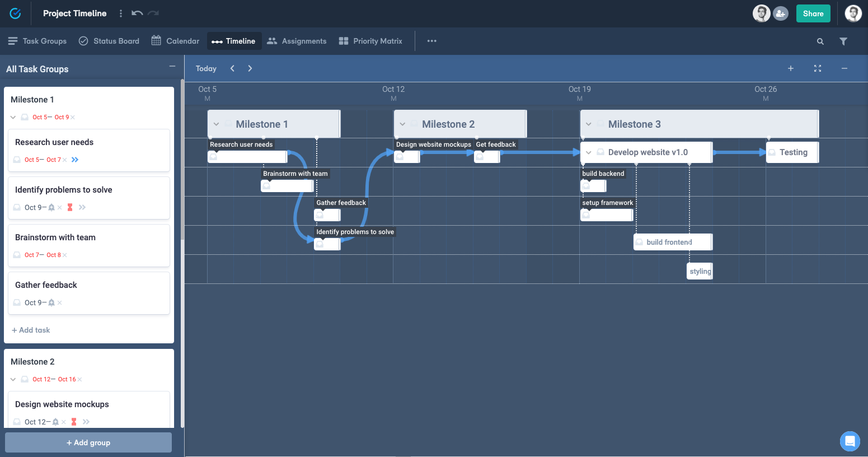The height and width of the screenshot is (457, 868).
Task: Open the search magnifier icon
Action: point(820,41)
